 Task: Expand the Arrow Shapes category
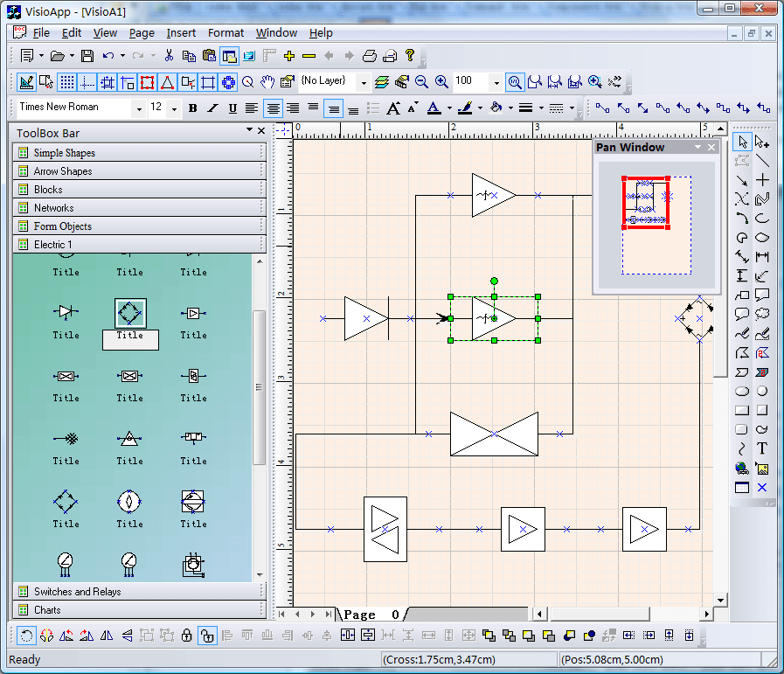coord(139,171)
